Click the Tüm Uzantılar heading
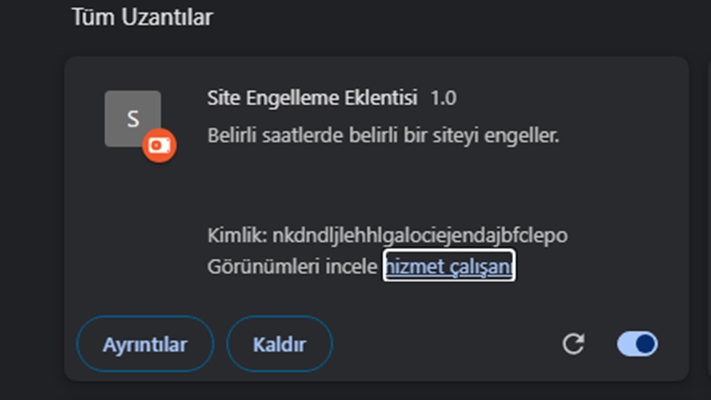This screenshot has width=711, height=400. [x=142, y=17]
